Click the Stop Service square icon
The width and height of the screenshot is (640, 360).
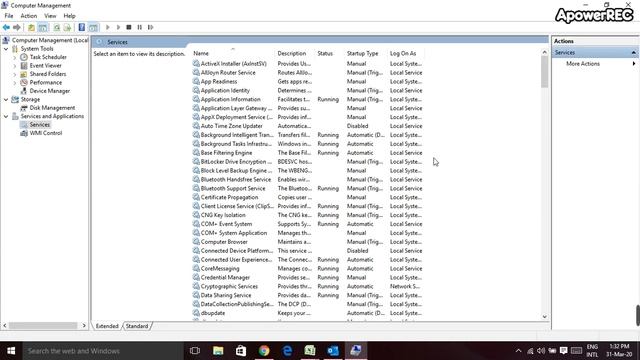point(129,27)
